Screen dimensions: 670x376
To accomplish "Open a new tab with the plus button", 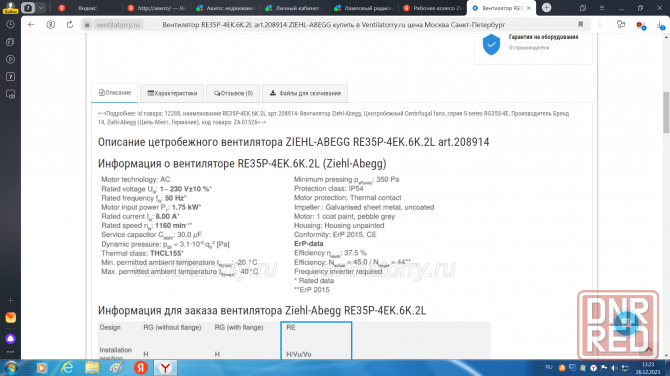I will (546, 8).
